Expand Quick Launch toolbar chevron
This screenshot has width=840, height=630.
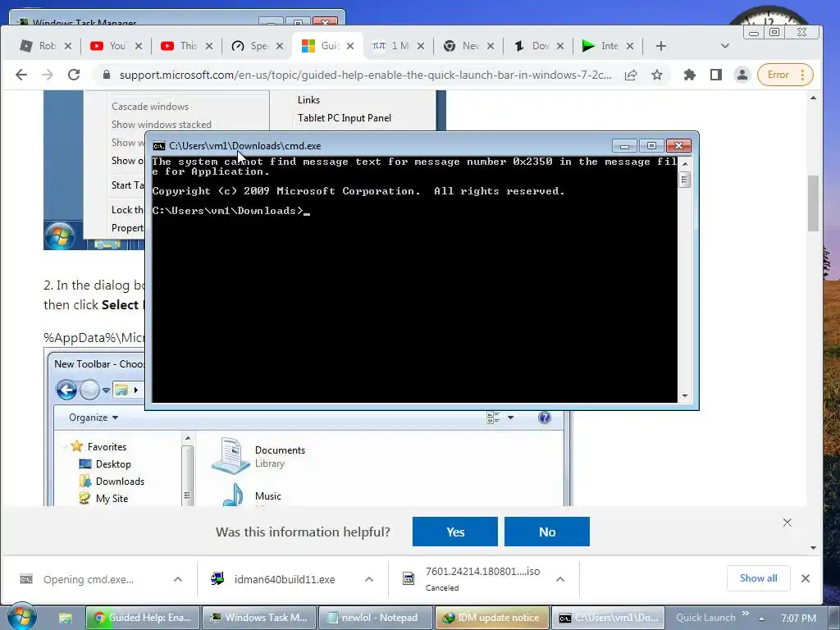tap(745, 614)
